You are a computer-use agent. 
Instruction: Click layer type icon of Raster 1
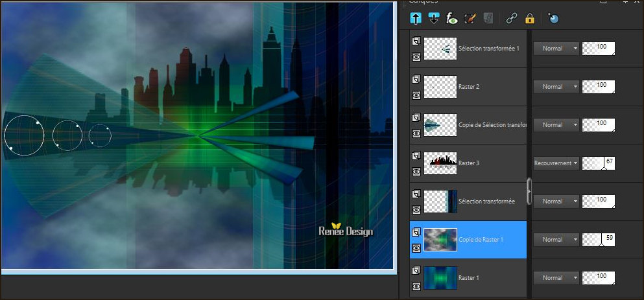(416, 270)
